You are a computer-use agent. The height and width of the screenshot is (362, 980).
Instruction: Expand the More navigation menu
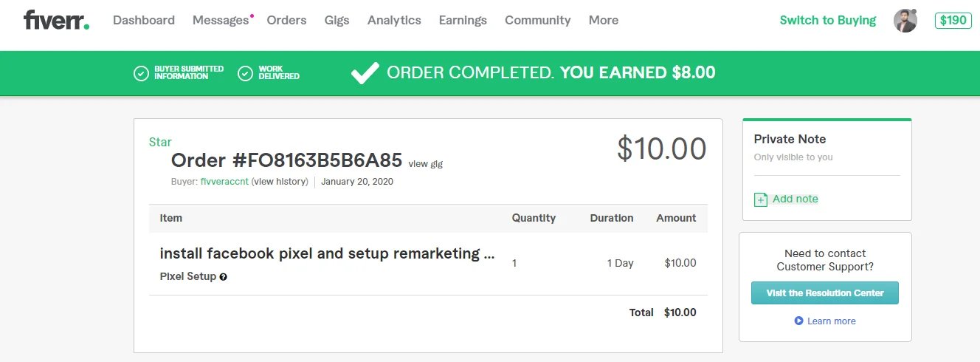point(603,21)
